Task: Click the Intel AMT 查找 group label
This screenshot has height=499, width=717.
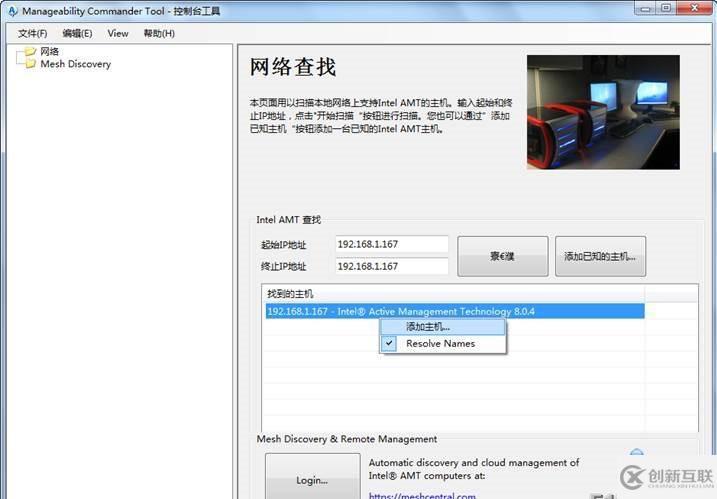Action: 289,220
